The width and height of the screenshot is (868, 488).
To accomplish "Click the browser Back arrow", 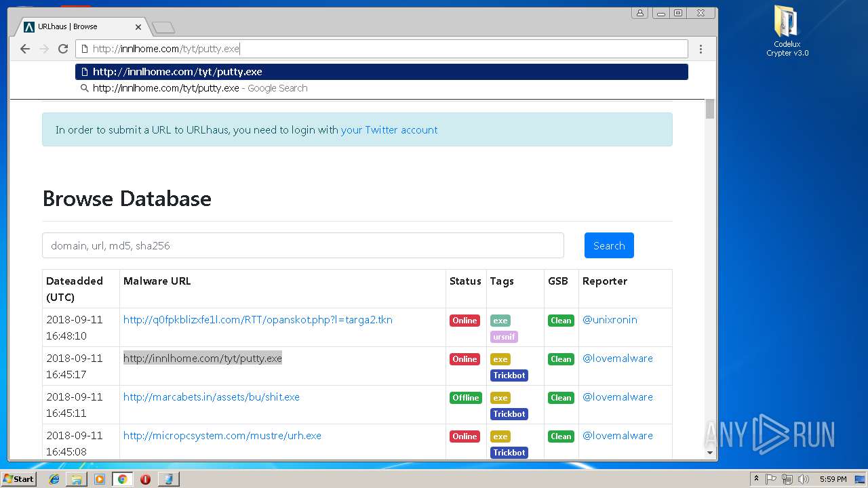I will 25,49.
